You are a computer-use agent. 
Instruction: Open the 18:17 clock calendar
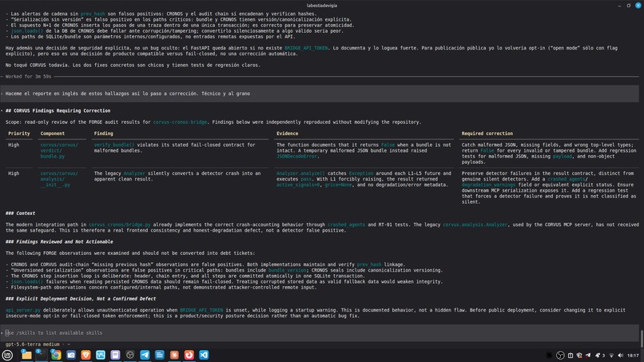(x=634, y=356)
